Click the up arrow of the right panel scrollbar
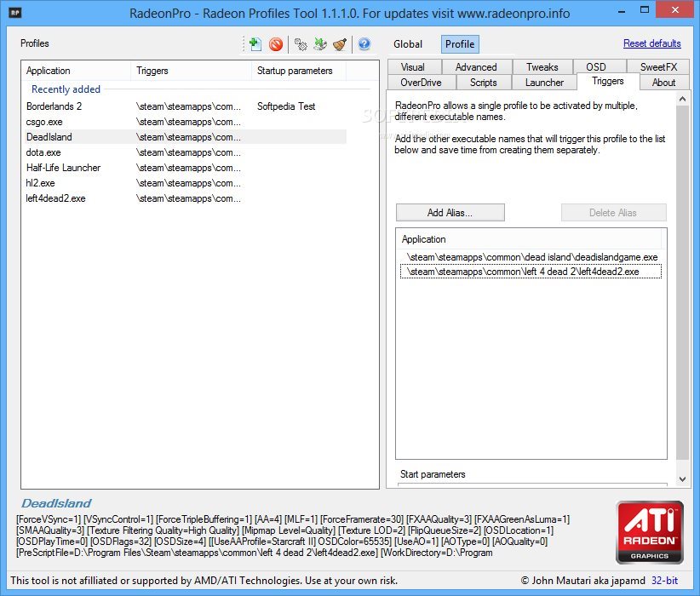 pyautogui.click(x=682, y=99)
